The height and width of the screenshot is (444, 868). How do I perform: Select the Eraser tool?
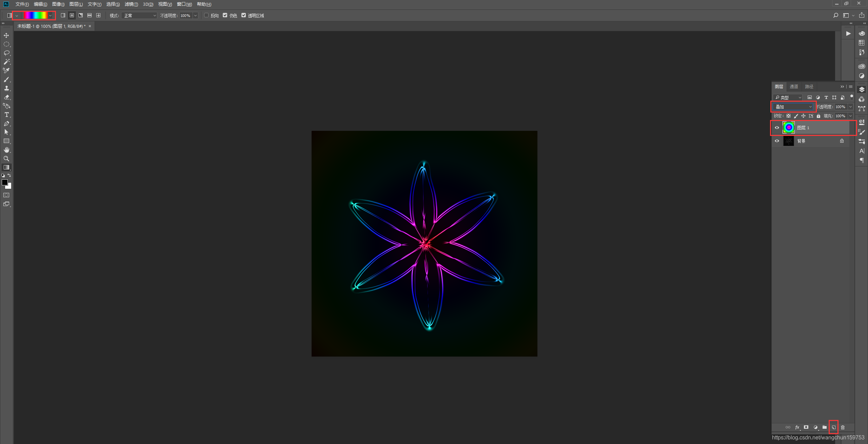[6, 97]
